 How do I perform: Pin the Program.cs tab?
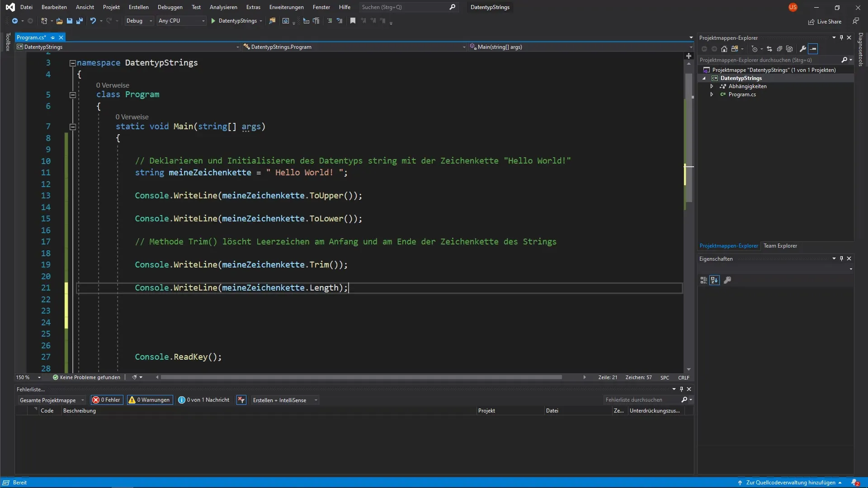(53, 38)
